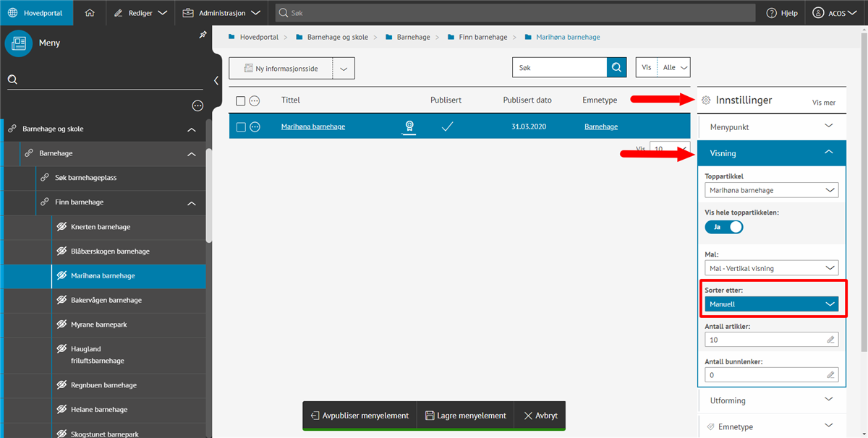Toggle the Vis hele toppartikkelen switch
Image resolution: width=868 pixels, height=438 pixels.
coord(724,227)
